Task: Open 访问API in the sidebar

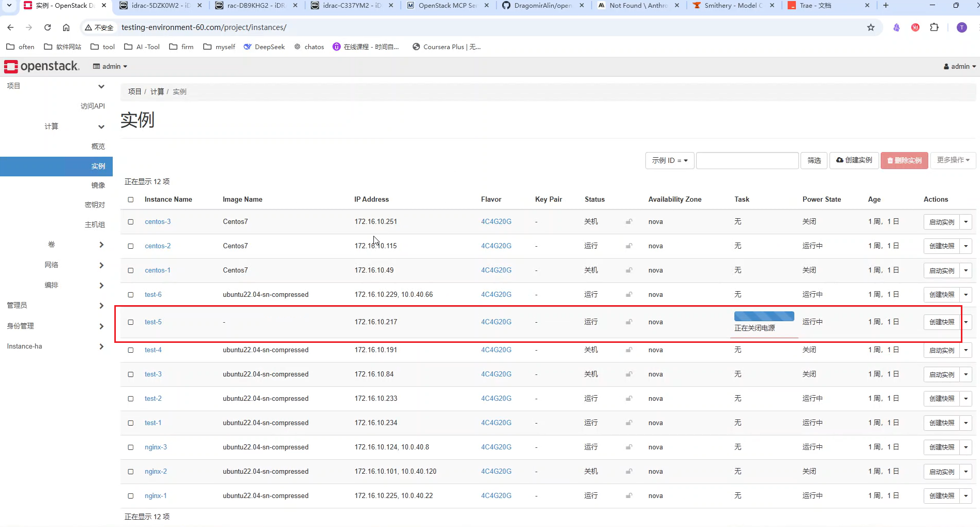Action: 93,106
